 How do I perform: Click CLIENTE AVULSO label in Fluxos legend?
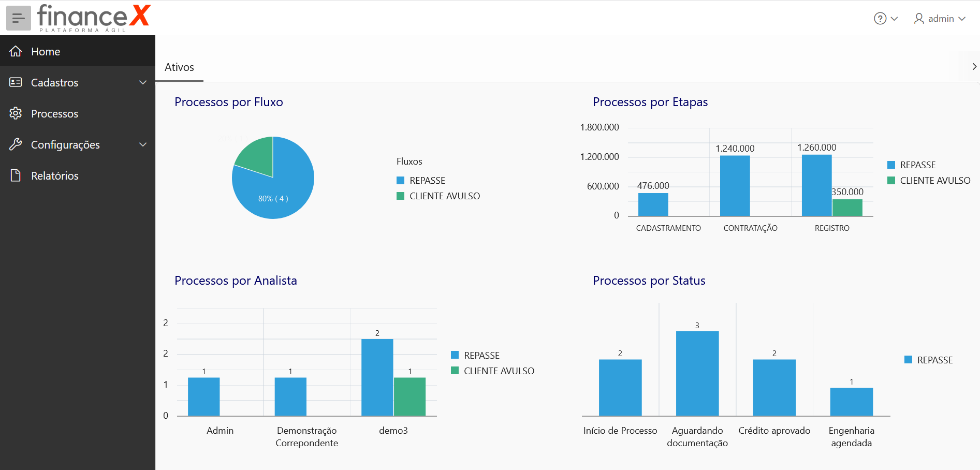point(445,196)
